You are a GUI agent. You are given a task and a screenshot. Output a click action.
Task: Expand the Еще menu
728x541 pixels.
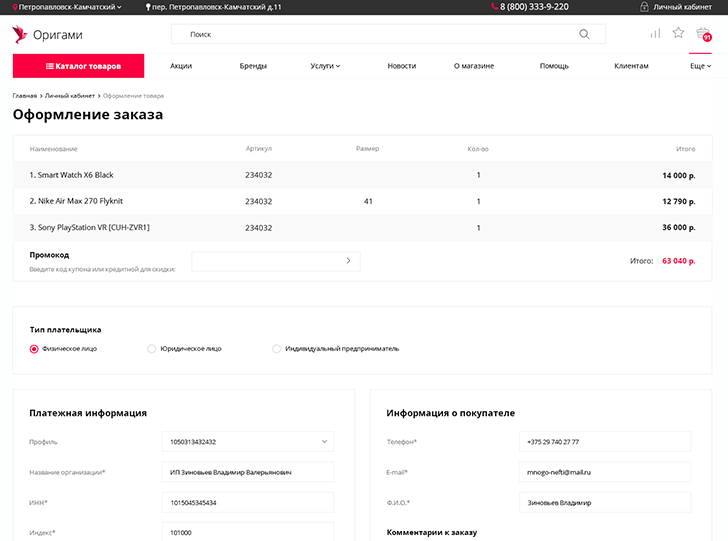700,66
